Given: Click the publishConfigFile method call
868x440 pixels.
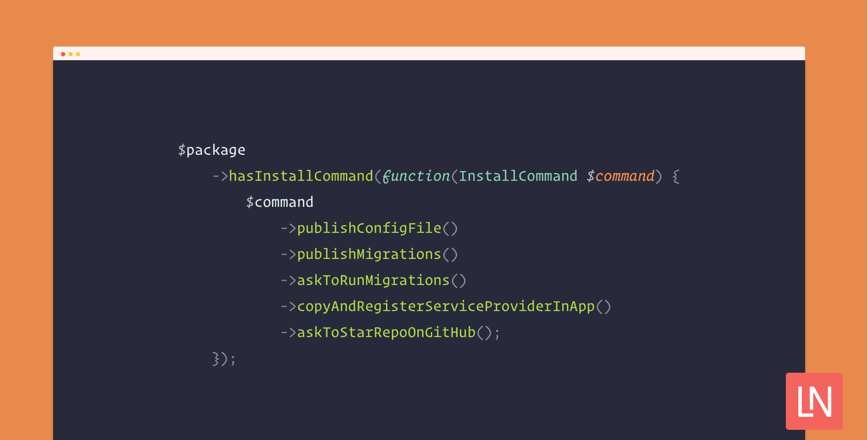Looking at the screenshot, I should click(x=369, y=228).
